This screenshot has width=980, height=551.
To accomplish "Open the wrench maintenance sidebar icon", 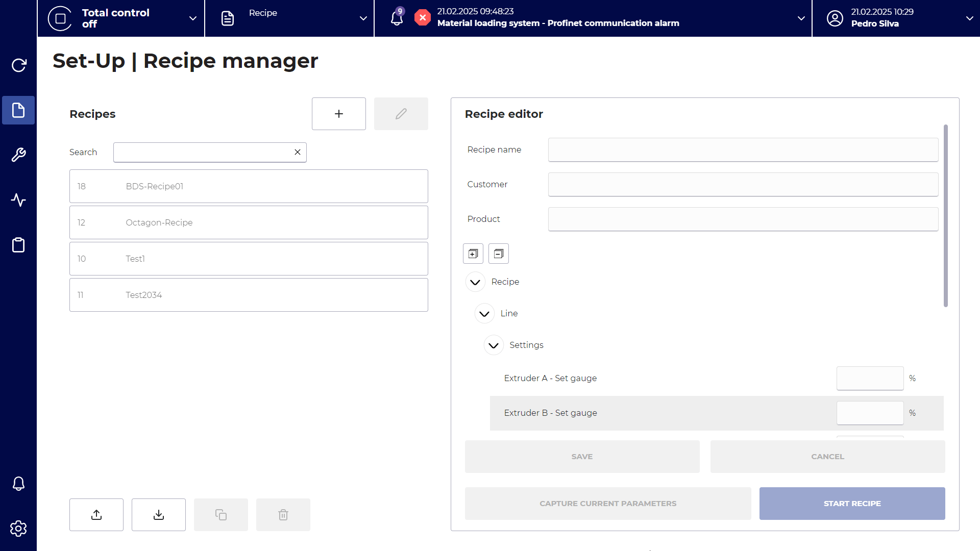I will point(18,155).
